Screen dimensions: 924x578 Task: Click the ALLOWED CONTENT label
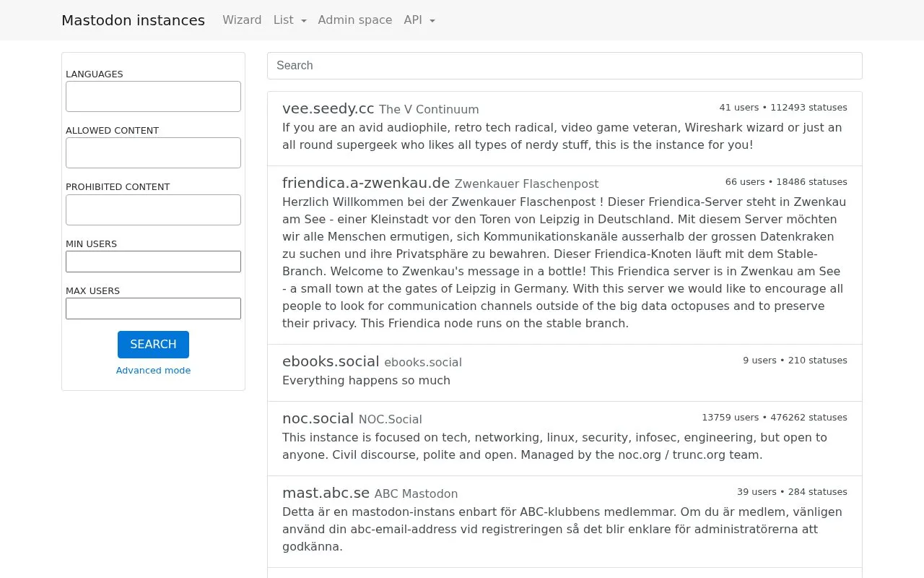pos(113,131)
